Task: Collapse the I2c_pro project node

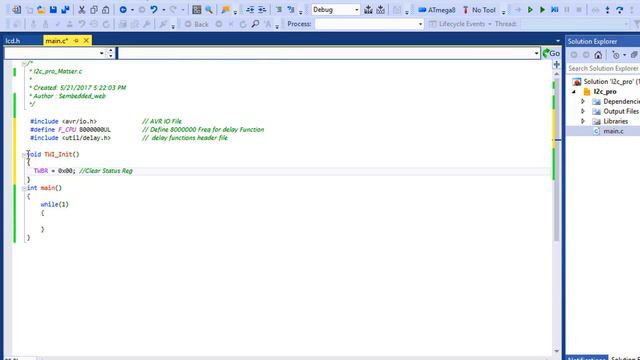Action: (x=574, y=91)
